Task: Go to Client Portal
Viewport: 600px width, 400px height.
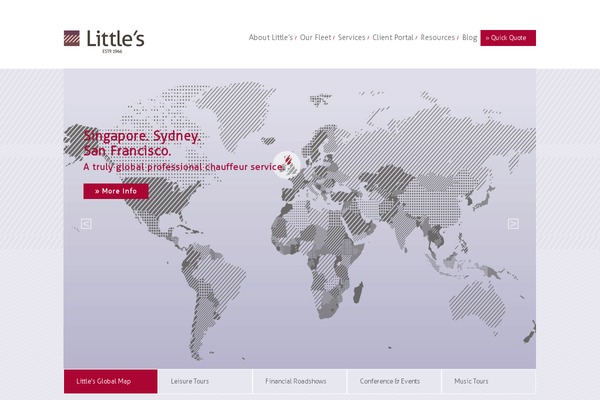Action: click(393, 38)
